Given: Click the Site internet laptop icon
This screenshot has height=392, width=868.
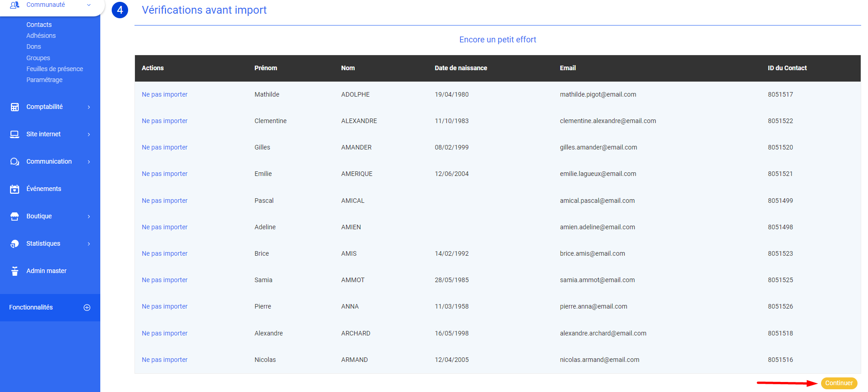Looking at the screenshot, I should pos(15,134).
